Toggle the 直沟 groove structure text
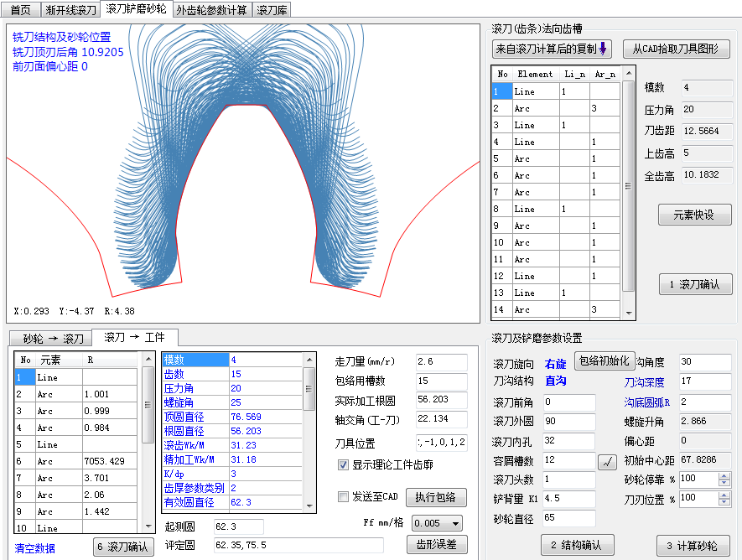Screen dimensions: 742x560 [556, 381]
